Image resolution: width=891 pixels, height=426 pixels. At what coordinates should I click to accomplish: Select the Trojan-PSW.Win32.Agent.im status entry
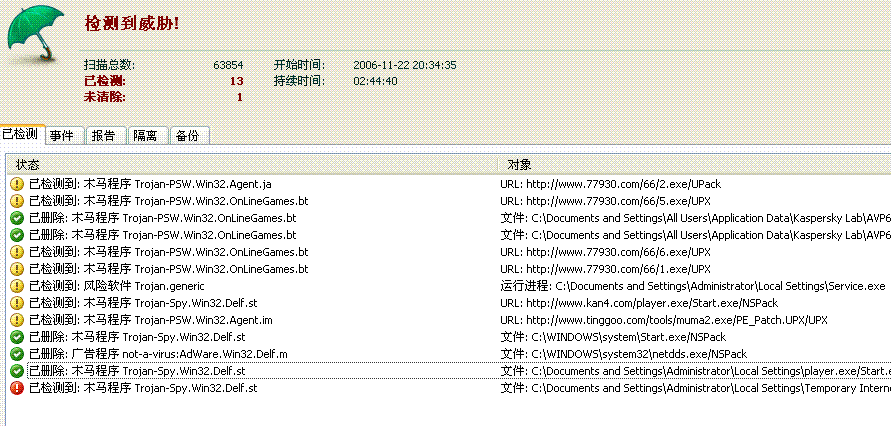[151, 320]
